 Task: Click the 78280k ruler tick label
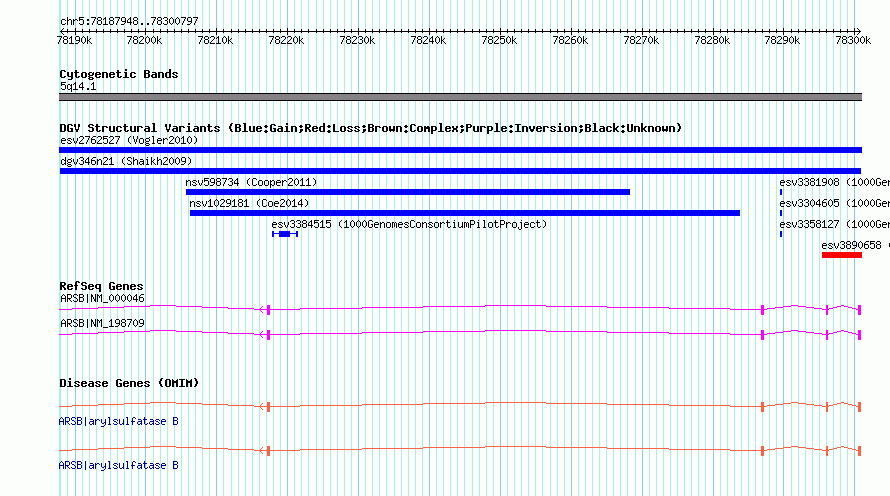click(712, 40)
